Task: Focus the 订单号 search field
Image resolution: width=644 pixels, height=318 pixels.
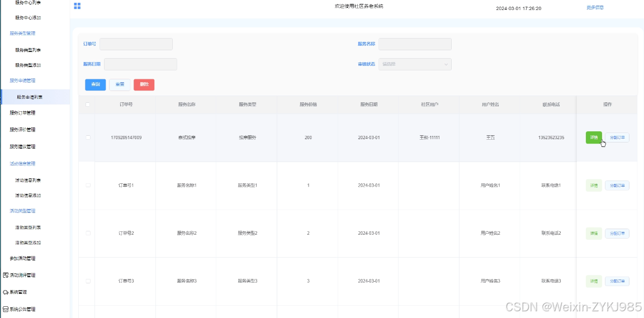Action: tap(136, 44)
